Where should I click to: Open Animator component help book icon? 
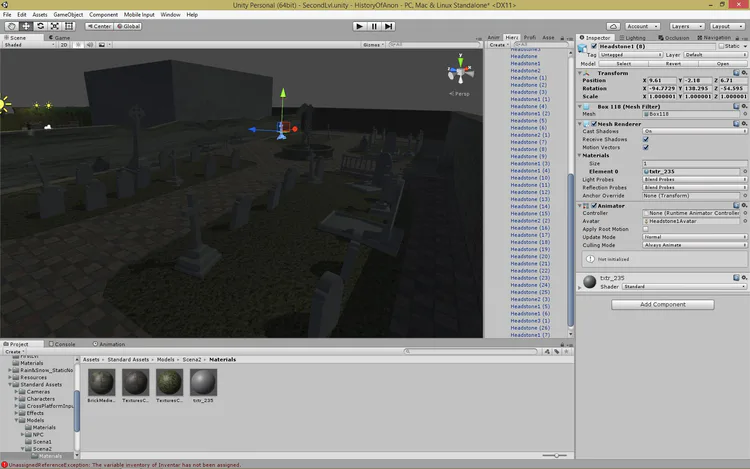point(736,205)
